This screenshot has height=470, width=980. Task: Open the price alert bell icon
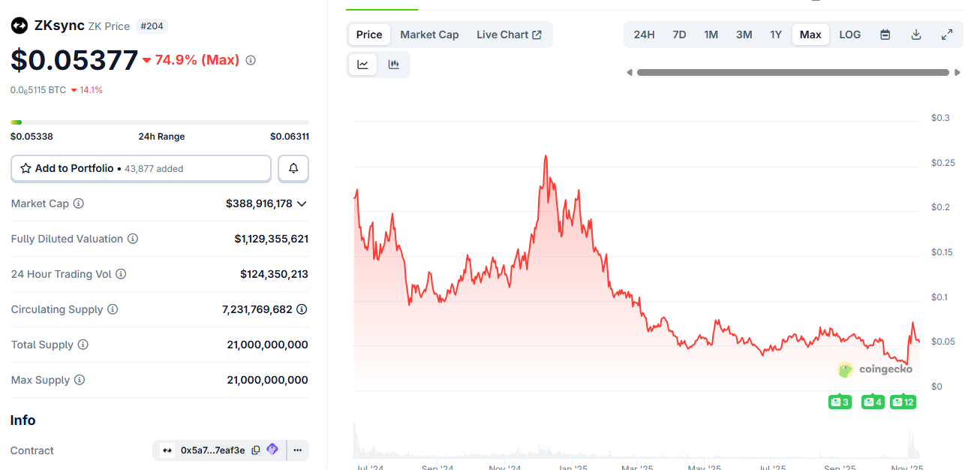pyautogui.click(x=293, y=169)
